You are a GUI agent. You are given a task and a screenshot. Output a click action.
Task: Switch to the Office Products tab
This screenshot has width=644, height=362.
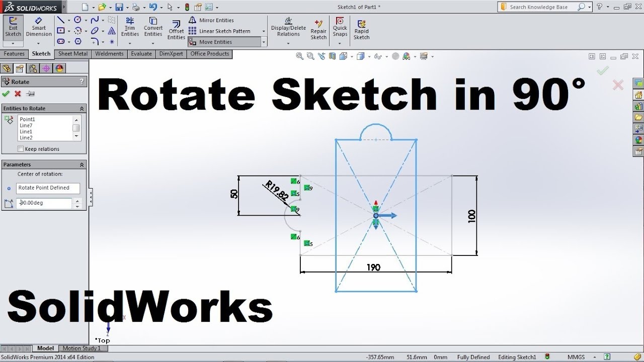click(x=210, y=54)
